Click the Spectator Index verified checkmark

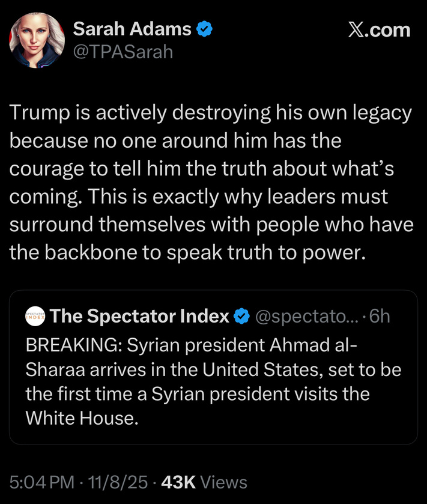(241, 316)
